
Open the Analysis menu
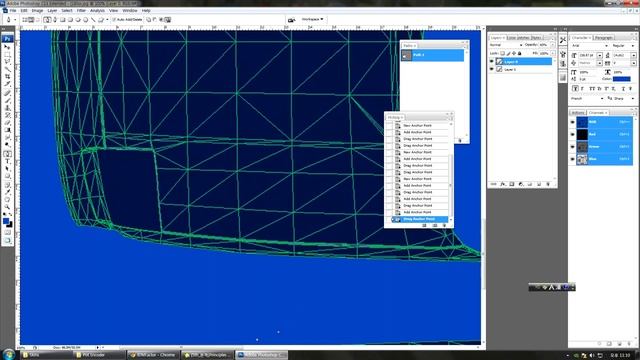[97, 11]
